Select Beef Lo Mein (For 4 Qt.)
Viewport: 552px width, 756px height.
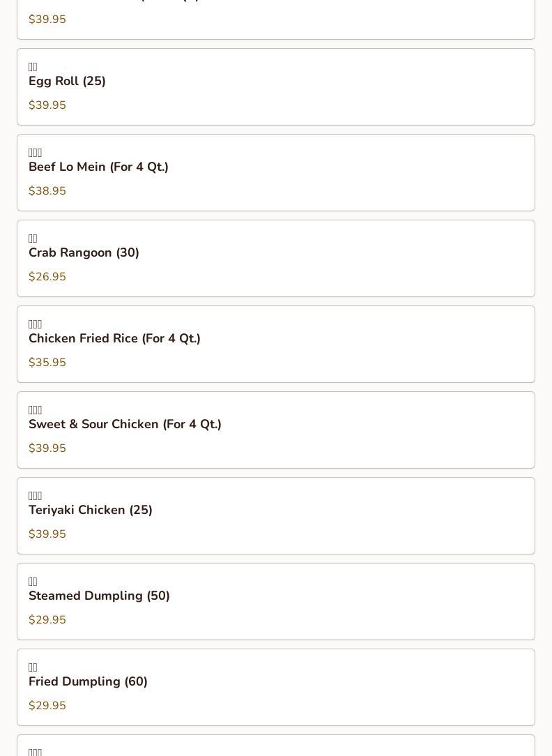[x=98, y=167]
